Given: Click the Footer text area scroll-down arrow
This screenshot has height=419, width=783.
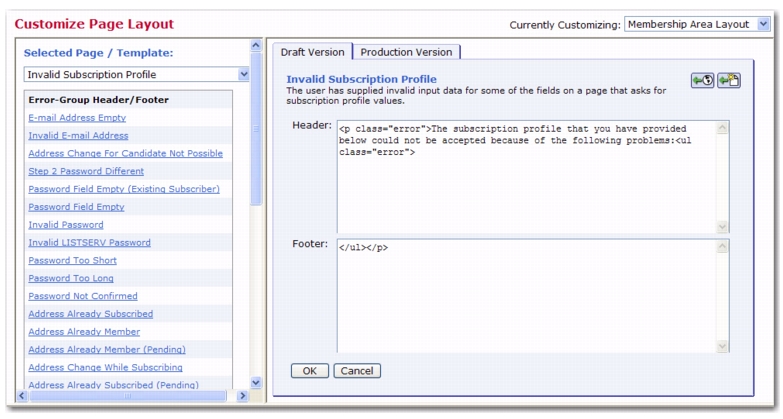Looking at the screenshot, I should click(x=723, y=346).
